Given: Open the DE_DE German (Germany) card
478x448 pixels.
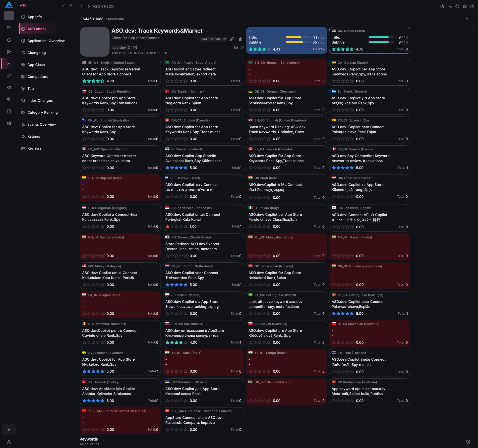Looking at the screenshot, I should 287,101.
